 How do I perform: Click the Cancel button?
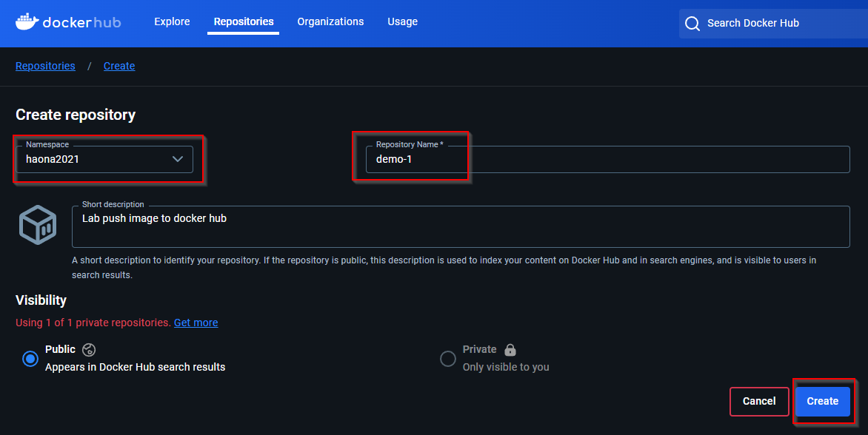click(759, 401)
